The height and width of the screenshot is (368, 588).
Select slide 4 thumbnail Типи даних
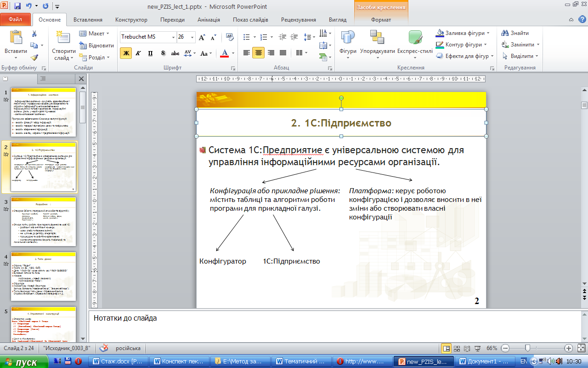43,276
